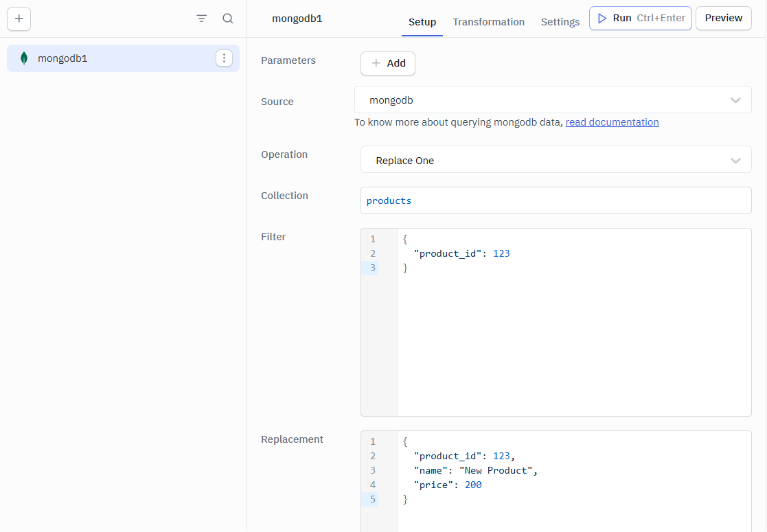Click the mongodb1 query name title

click(297, 19)
